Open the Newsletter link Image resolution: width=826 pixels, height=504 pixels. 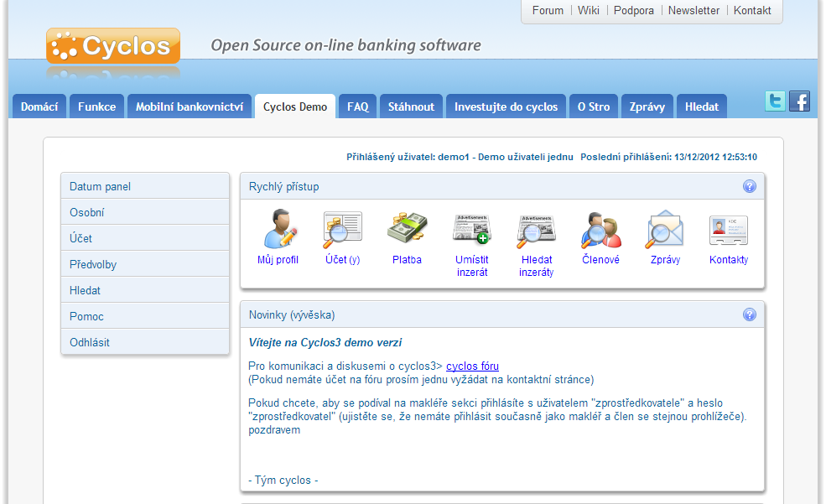coord(694,11)
